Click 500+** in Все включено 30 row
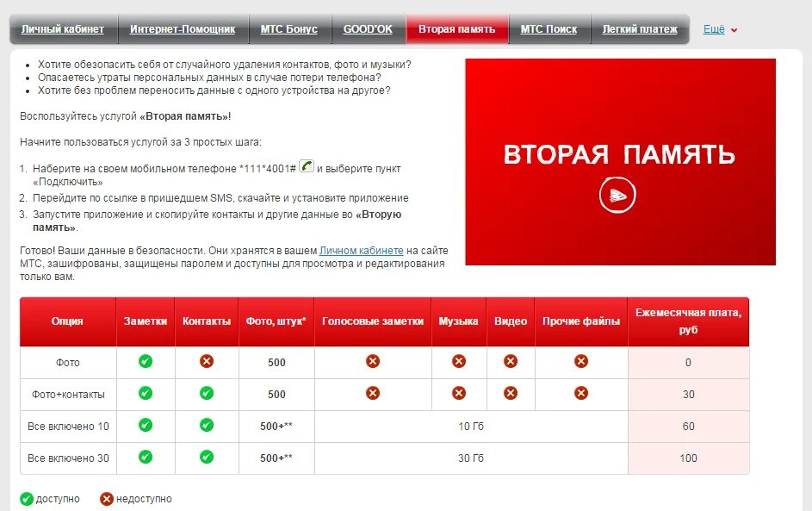This screenshot has width=812, height=511. tap(276, 458)
